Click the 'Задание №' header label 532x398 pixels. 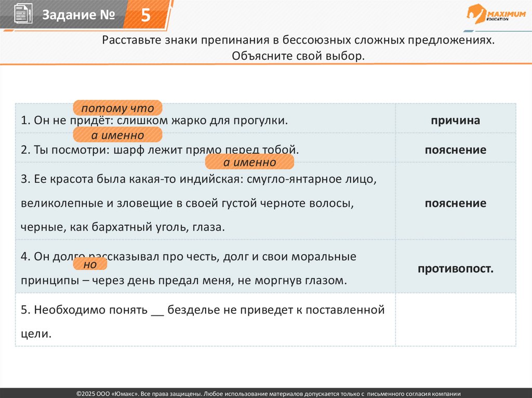tap(78, 15)
